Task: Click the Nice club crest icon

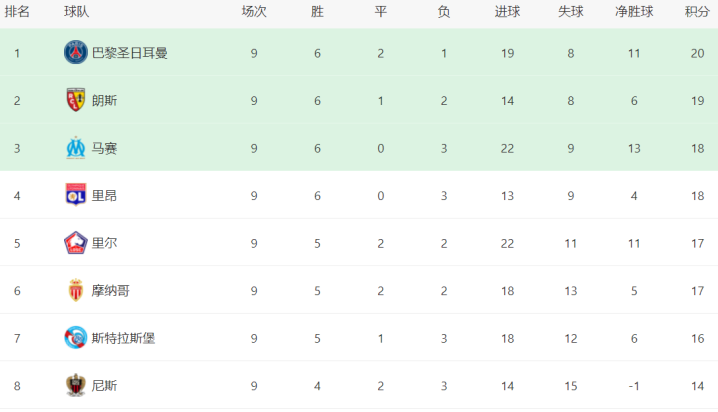Action: (76, 385)
